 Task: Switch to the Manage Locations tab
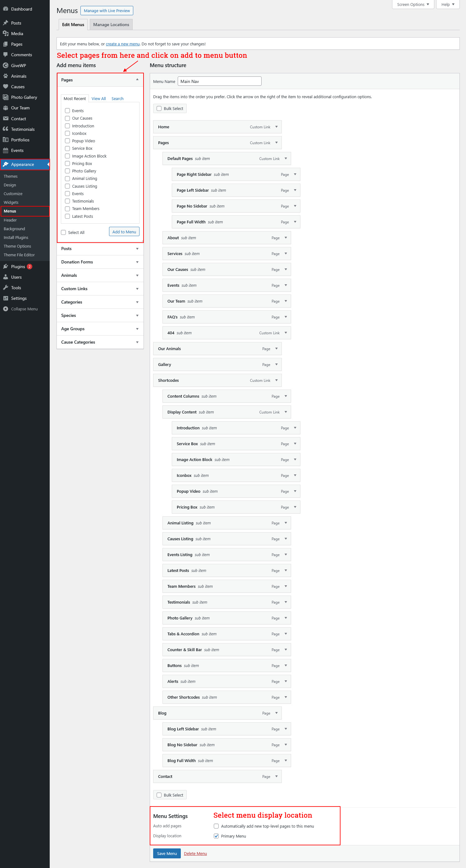pos(111,25)
